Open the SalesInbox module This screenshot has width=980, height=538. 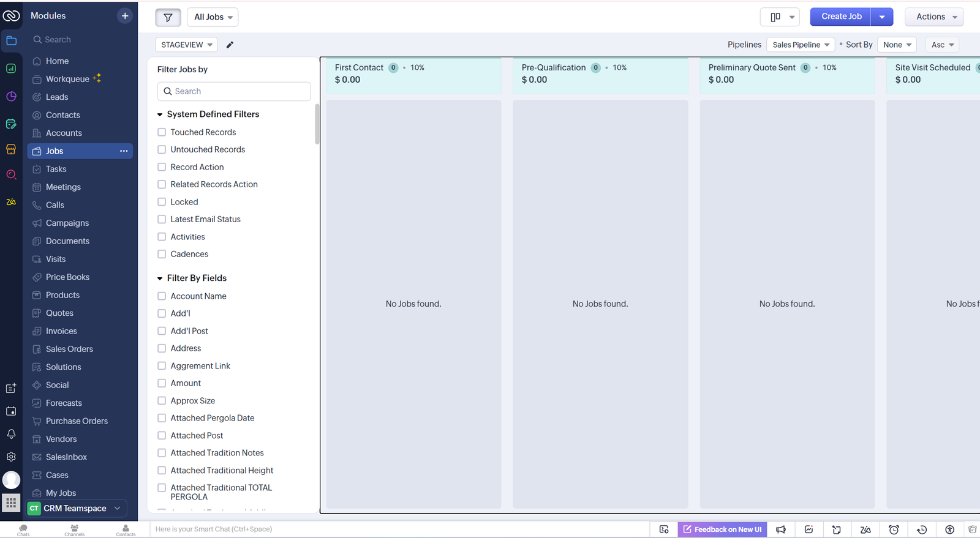[x=66, y=457]
